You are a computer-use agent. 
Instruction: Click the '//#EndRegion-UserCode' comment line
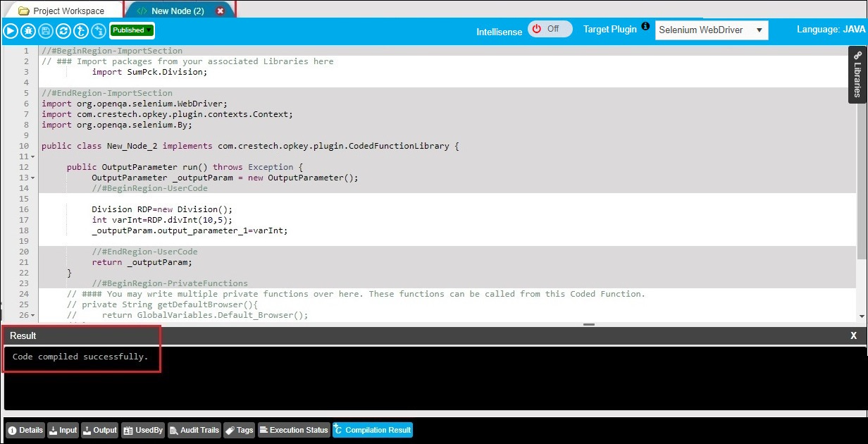coord(144,252)
